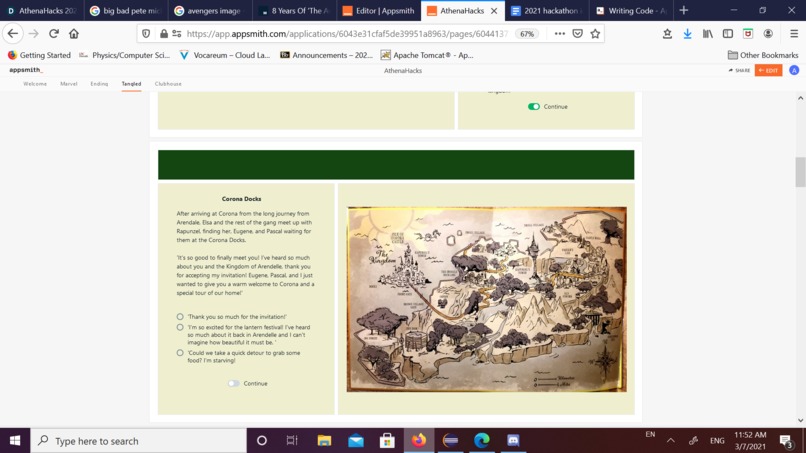
Task: Open the notification center icon
Action: pyautogui.click(x=786, y=441)
